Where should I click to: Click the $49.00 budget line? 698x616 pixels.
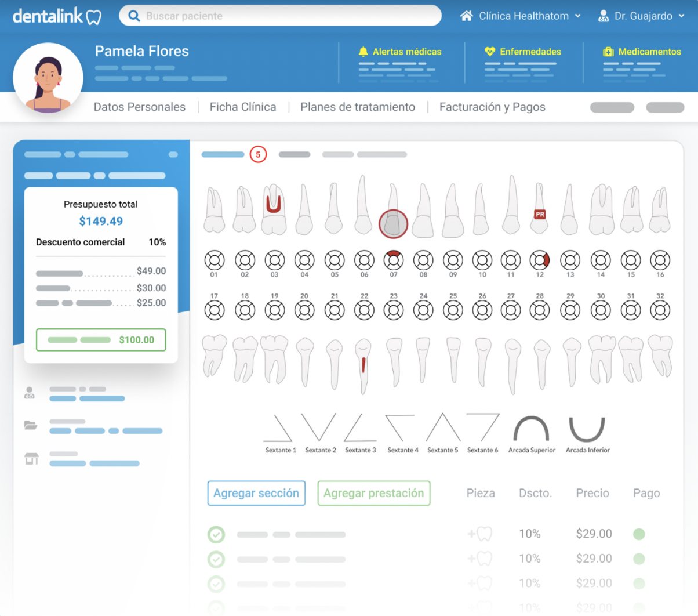pos(101,271)
